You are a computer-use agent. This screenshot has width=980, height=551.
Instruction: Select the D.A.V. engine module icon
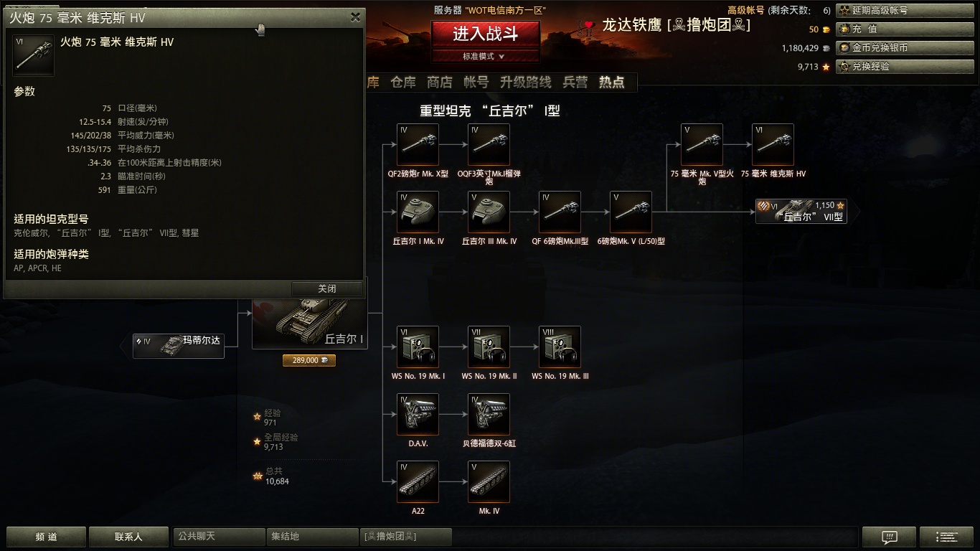pos(418,414)
